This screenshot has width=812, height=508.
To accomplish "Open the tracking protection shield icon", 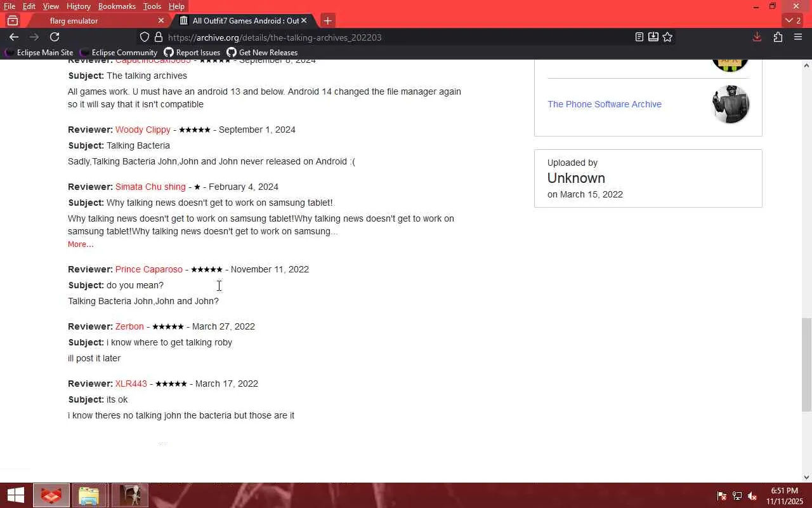I will pos(145,37).
